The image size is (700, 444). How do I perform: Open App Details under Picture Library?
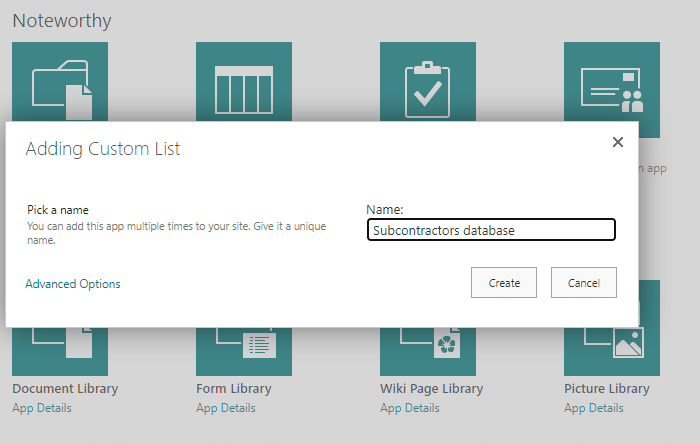click(594, 408)
